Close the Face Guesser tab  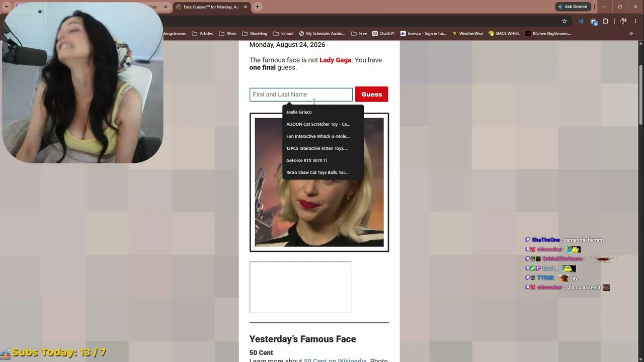[x=246, y=7]
